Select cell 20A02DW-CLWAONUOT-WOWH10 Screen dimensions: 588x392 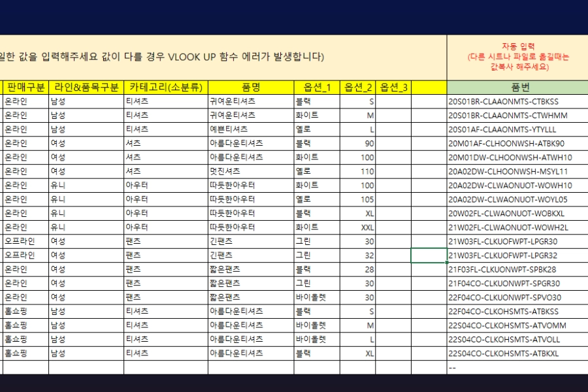(x=517, y=186)
